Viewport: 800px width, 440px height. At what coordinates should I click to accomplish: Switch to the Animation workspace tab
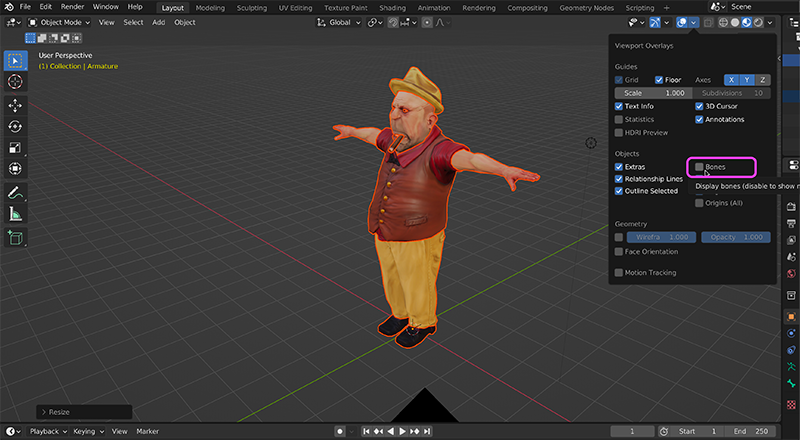coord(434,8)
